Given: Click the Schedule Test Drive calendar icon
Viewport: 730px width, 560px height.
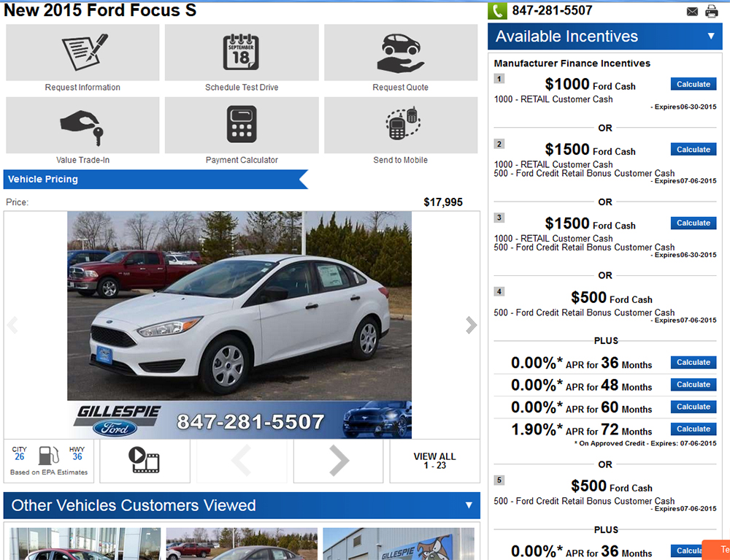Looking at the screenshot, I should click(241, 52).
